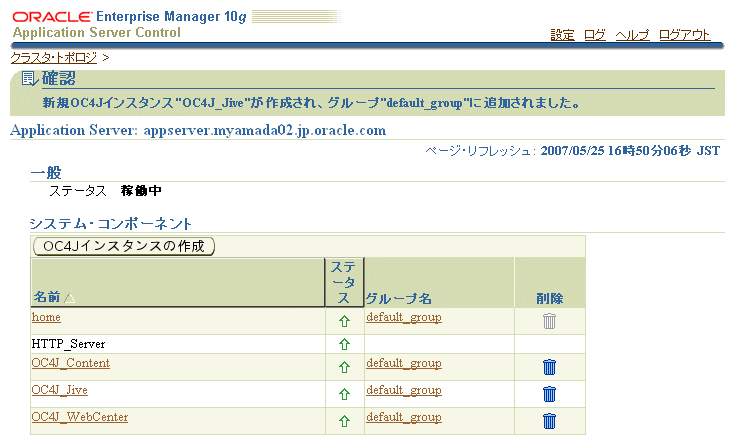Click the delete trash icon for OC4J_Content

coord(549,367)
